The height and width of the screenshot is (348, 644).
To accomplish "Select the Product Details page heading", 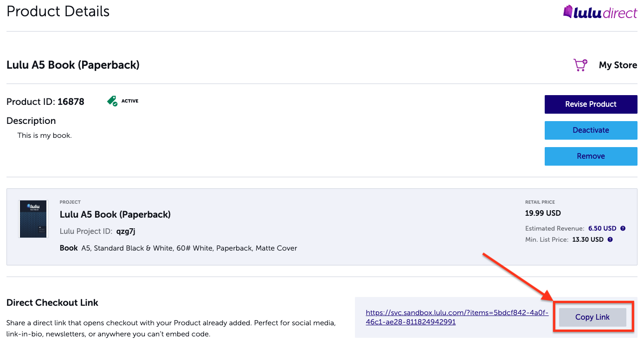I will pyautogui.click(x=58, y=11).
